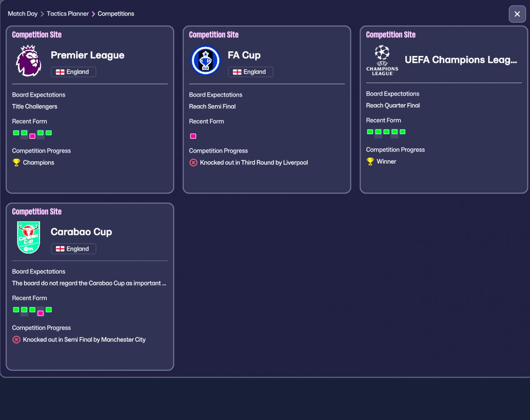This screenshot has width=530, height=420.
Task: Click the chevron between Match Day and Tactics Planner
Action: pyautogui.click(x=42, y=14)
